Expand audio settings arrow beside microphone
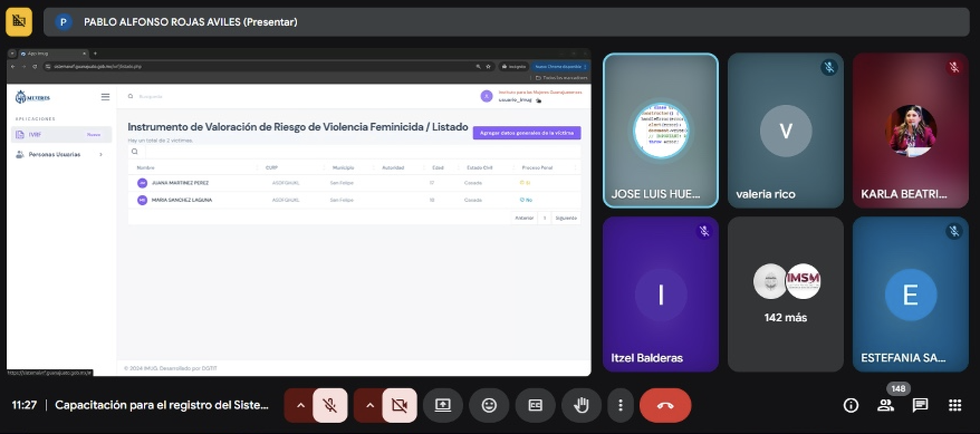This screenshot has height=434, width=980. (x=300, y=405)
